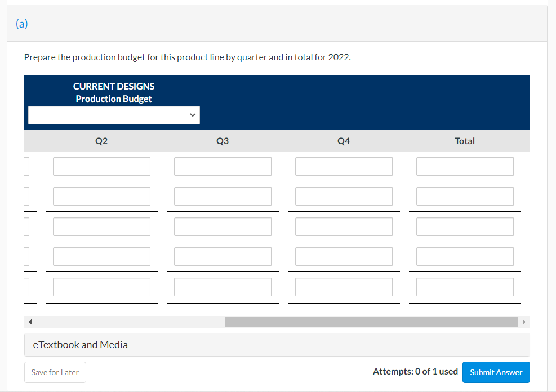Click the Q2 input field in first row
Screen dimensions: 556x392
point(102,167)
